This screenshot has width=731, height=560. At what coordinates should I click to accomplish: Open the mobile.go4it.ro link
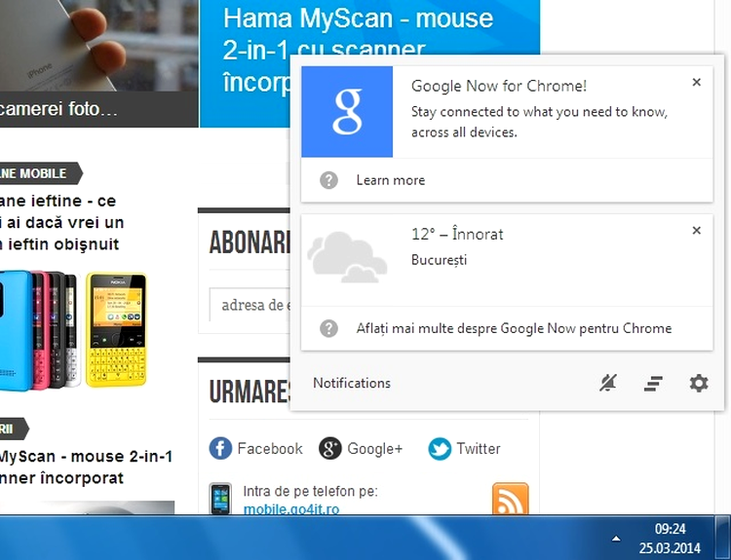click(x=291, y=508)
